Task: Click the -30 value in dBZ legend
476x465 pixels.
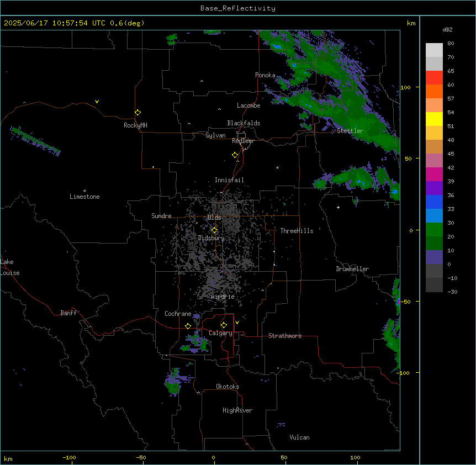Action: 452,292
